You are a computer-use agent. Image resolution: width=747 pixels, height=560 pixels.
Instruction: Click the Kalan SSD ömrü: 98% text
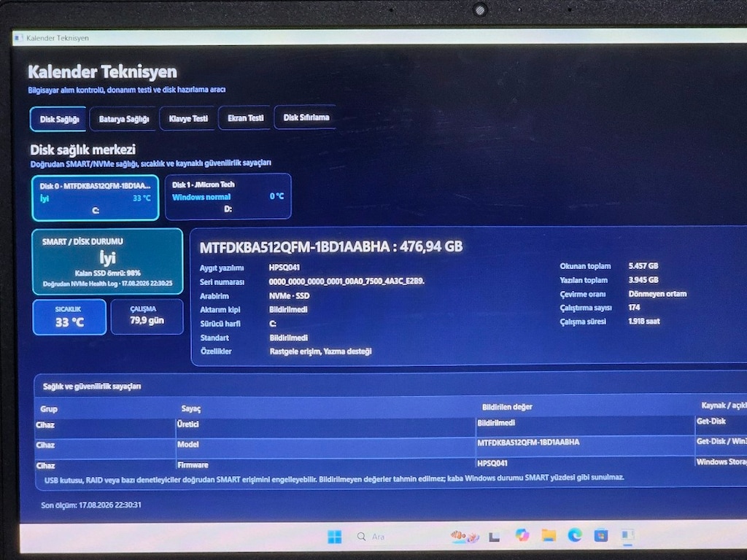tap(108, 273)
